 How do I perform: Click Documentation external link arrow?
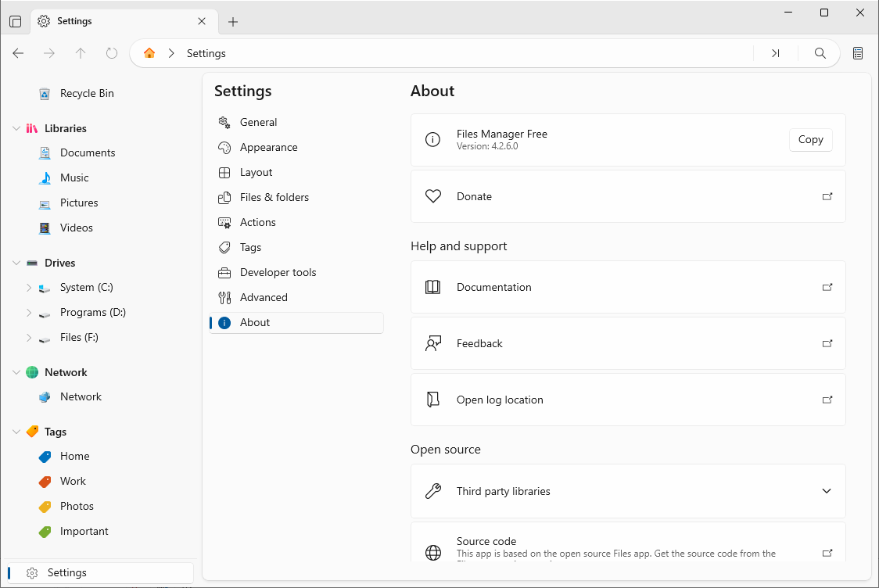click(827, 287)
